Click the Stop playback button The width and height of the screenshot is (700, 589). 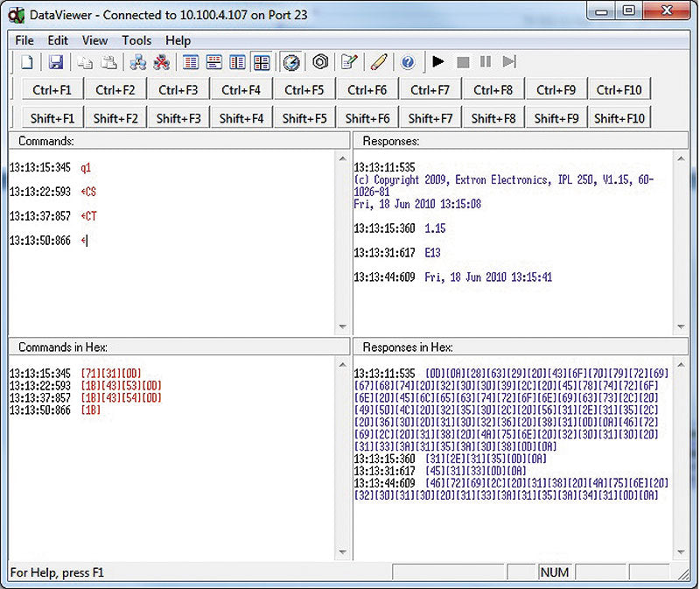(x=463, y=61)
